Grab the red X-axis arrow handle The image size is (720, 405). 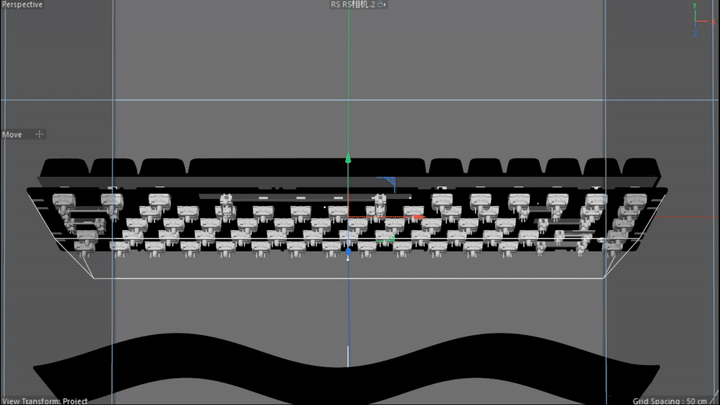coord(419,217)
